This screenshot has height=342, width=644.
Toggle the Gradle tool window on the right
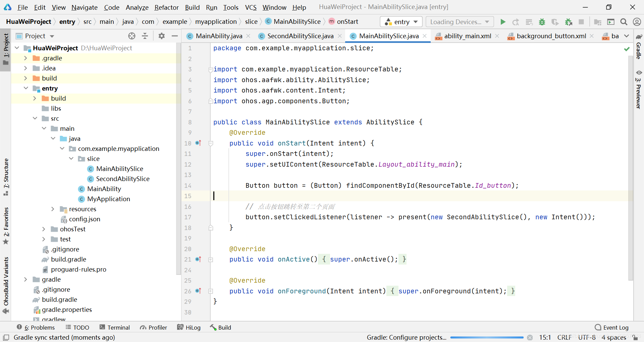(639, 47)
